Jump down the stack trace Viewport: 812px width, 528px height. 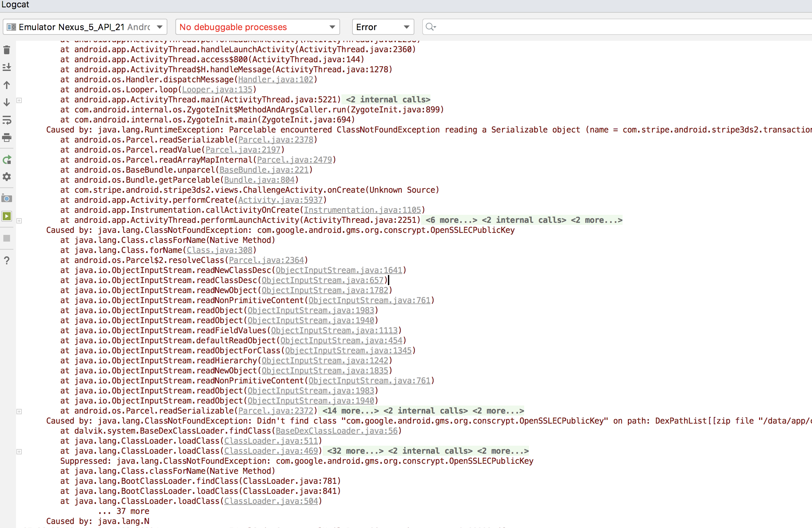[x=6, y=102]
